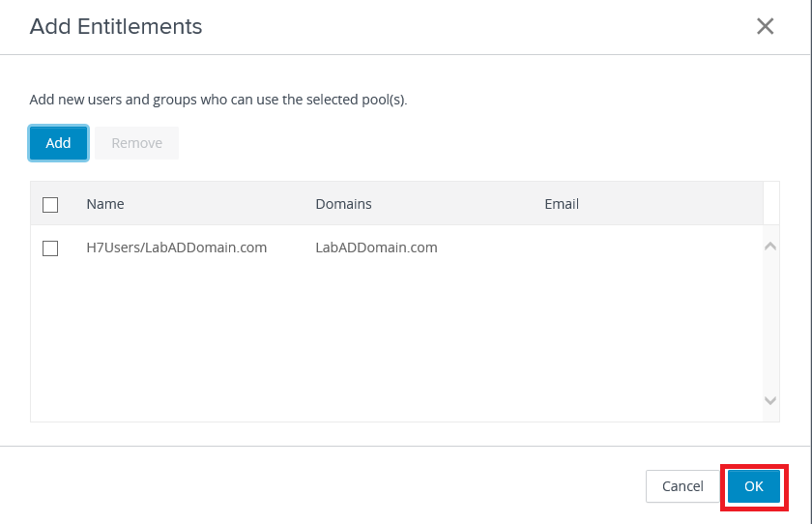Image resolution: width=812 pixels, height=524 pixels.
Task: Check the H7Users/LabADDomain.com row checkbox
Action: [x=50, y=248]
